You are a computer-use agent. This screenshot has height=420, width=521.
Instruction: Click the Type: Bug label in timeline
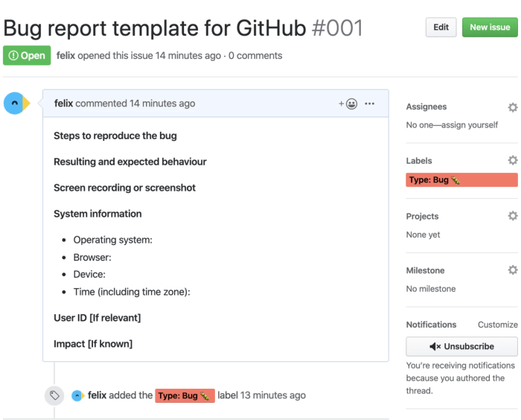[185, 395]
